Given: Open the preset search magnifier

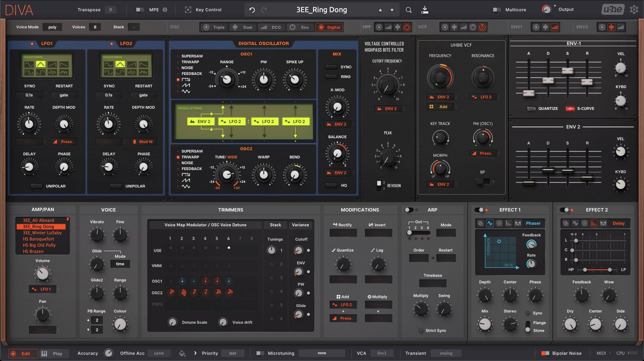Looking at the screenshot, I should point(408,10).
